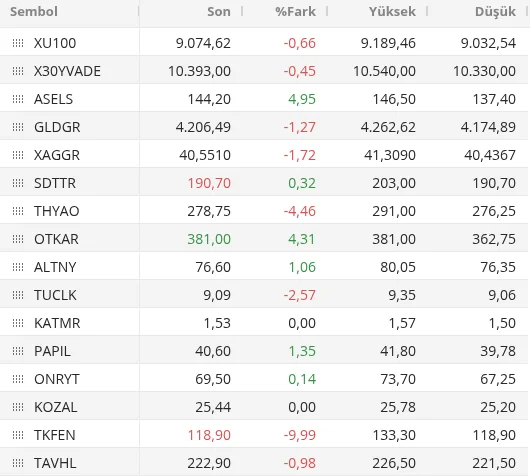The image size is (530, 476).
Task: Sort by the Sembol column header
Action: coord(34,11)
